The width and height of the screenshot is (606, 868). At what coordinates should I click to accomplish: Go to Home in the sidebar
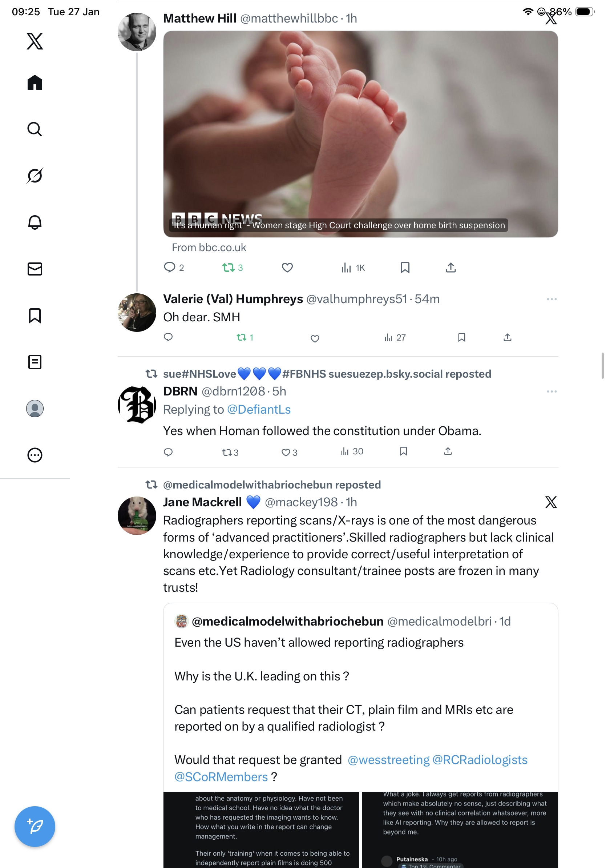tap(35, 83)
